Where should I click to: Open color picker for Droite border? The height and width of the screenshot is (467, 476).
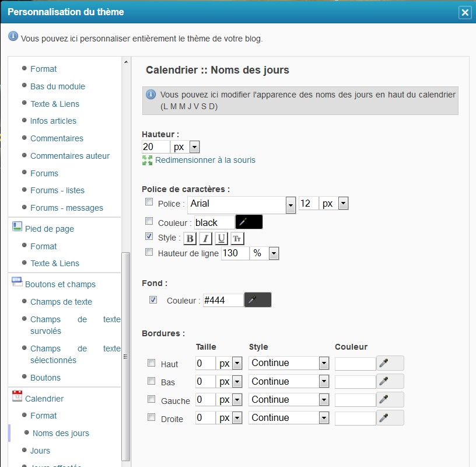coord(390,418)
